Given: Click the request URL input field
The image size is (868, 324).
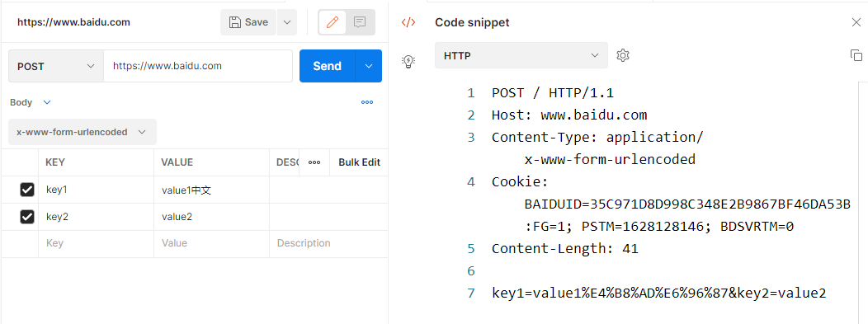Looking at the screenshot, I should click(x=198, y=66).
